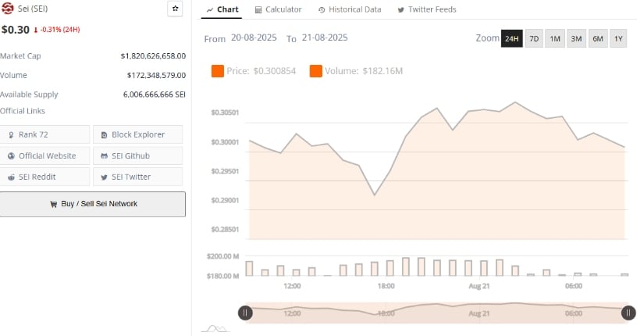Click the left range navigator handle
Image resolution: width=644 pixels, height=336 pixels.
[x=245, y=313]
